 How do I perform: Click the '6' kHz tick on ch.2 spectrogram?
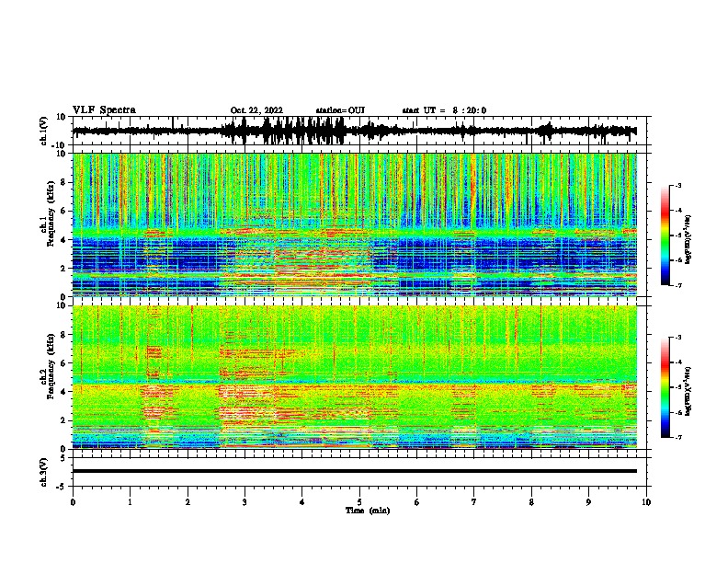pyautogui.click(x=64, y=363)
